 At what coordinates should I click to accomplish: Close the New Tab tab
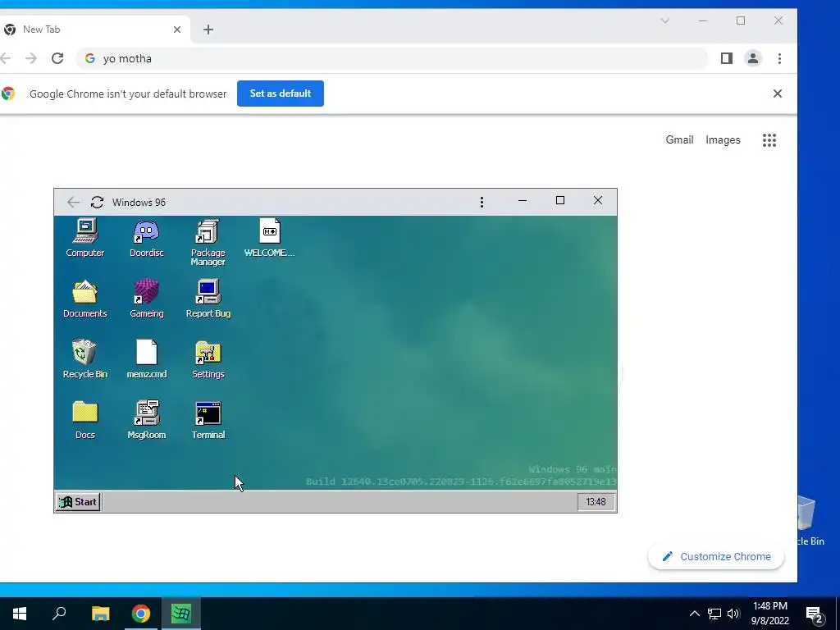(177, 30)
